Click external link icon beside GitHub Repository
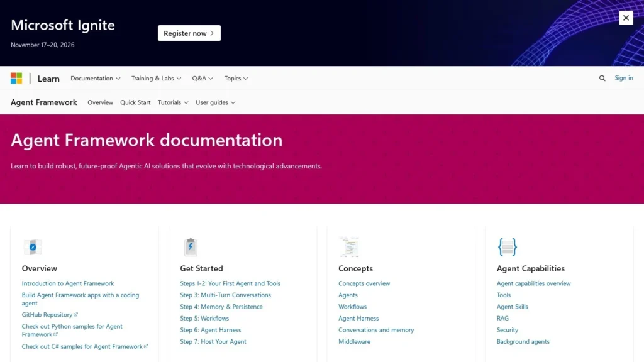The width and height of the screenshot is (644, 362). pyautogui.click(x=75, y=314)
